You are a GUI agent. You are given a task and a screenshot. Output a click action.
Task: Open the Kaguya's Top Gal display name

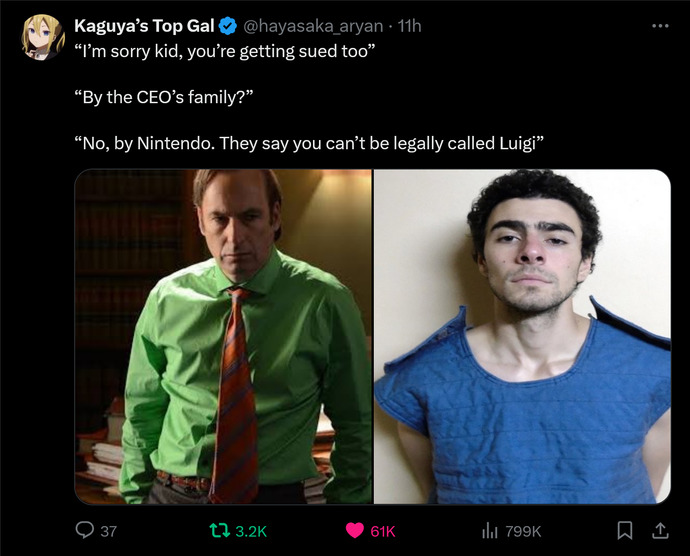tap(144, 26)
